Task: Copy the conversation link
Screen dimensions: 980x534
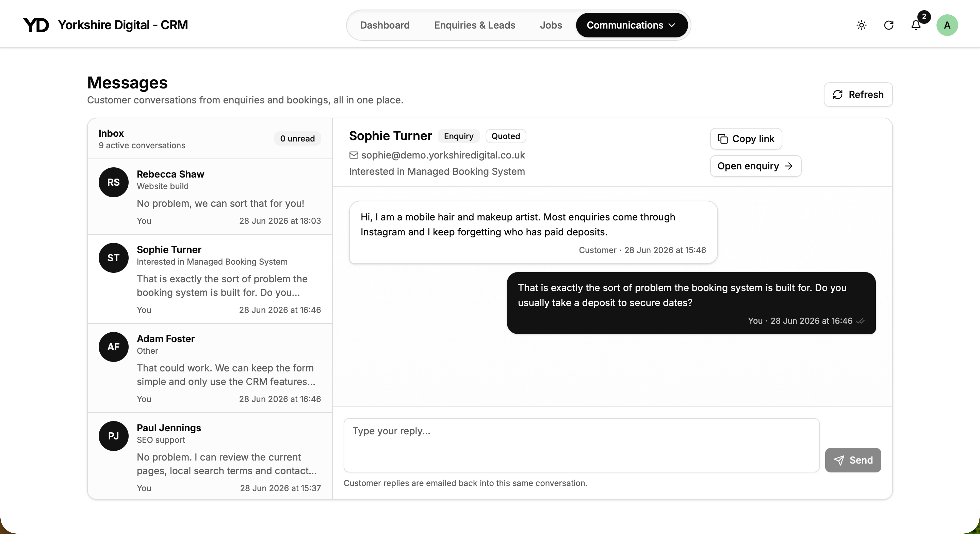Action: pos(746,139)
